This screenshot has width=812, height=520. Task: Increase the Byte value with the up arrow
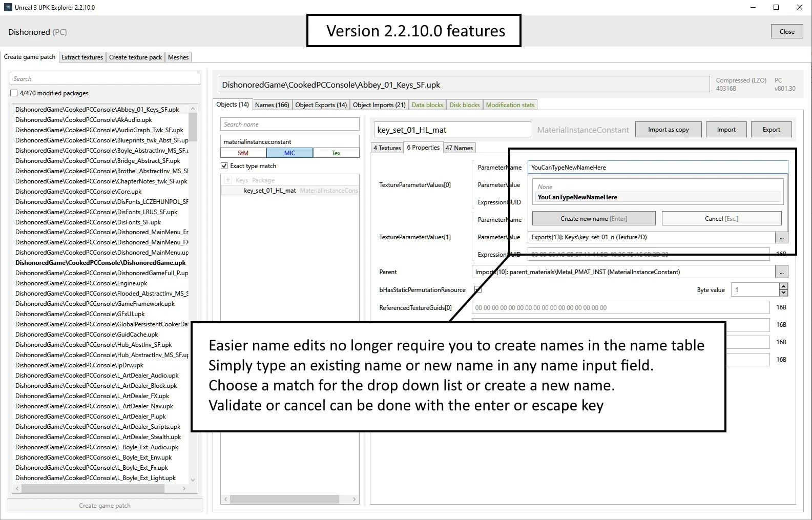click(783, 286)
